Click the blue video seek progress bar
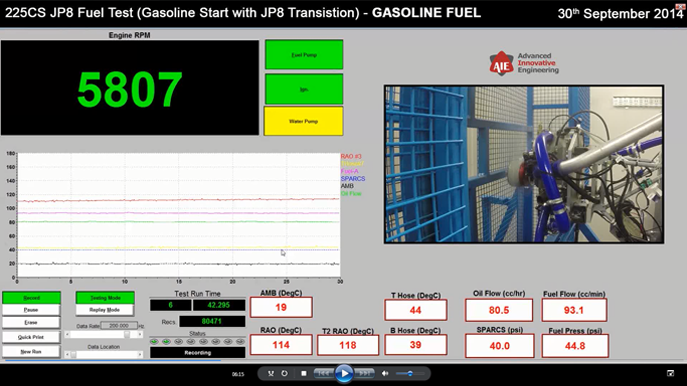This screenshot has width=687, height=386. [x=113, y=361]
